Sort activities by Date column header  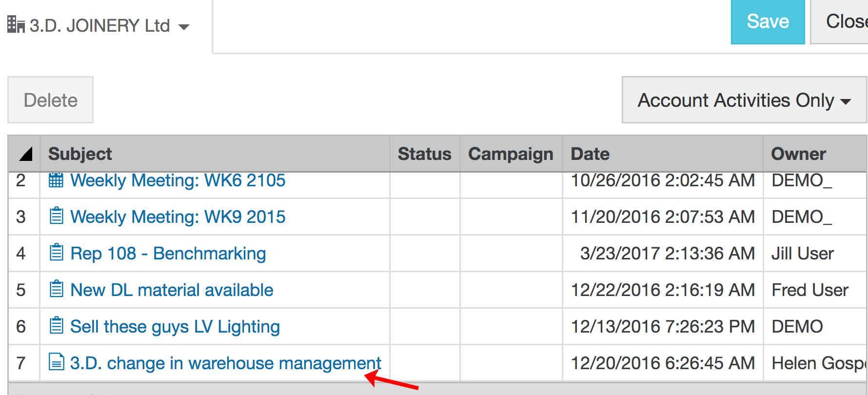(590, 154)
